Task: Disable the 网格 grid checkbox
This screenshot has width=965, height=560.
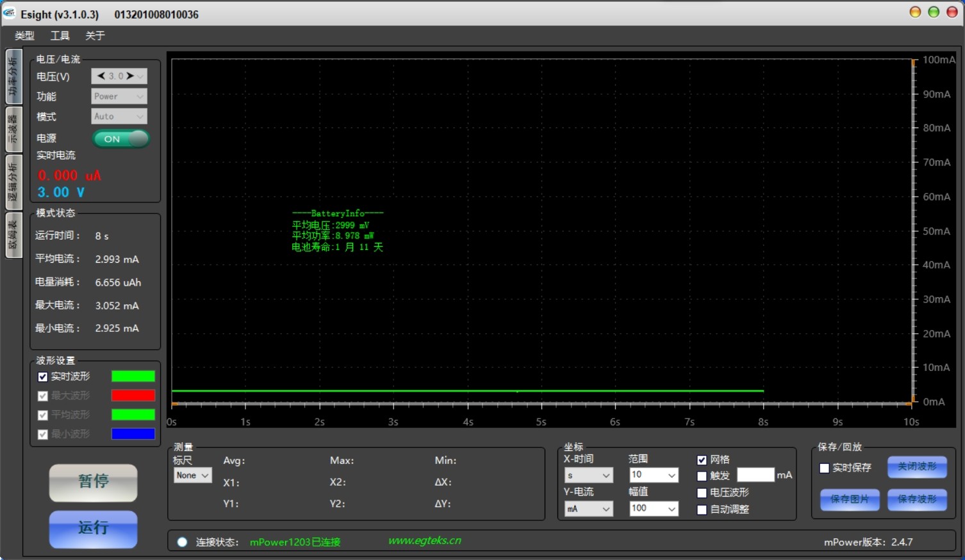Action: 702,460
